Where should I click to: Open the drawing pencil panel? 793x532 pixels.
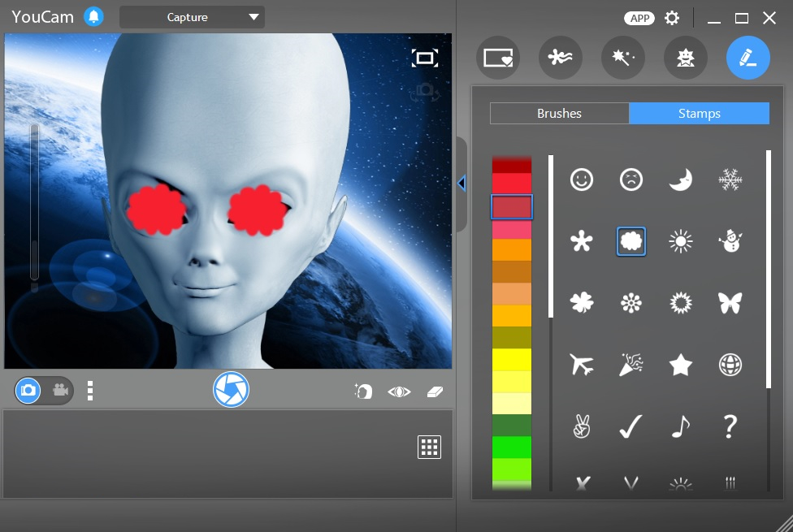tap(748, 58)
